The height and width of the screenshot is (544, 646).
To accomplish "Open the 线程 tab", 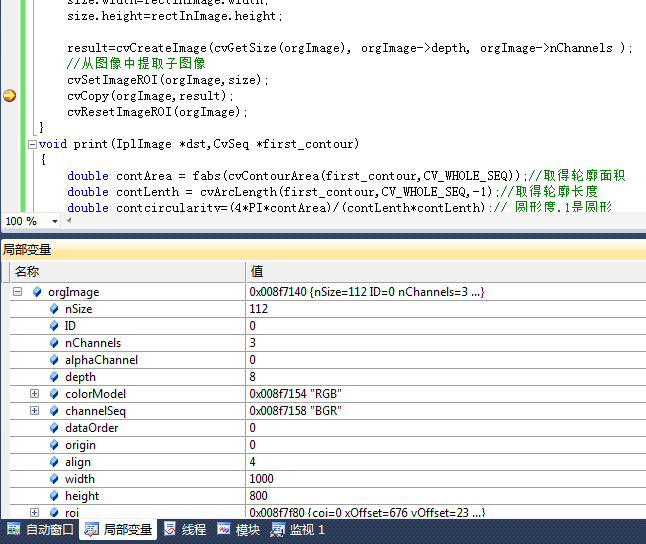I will [x=185, y=530].
